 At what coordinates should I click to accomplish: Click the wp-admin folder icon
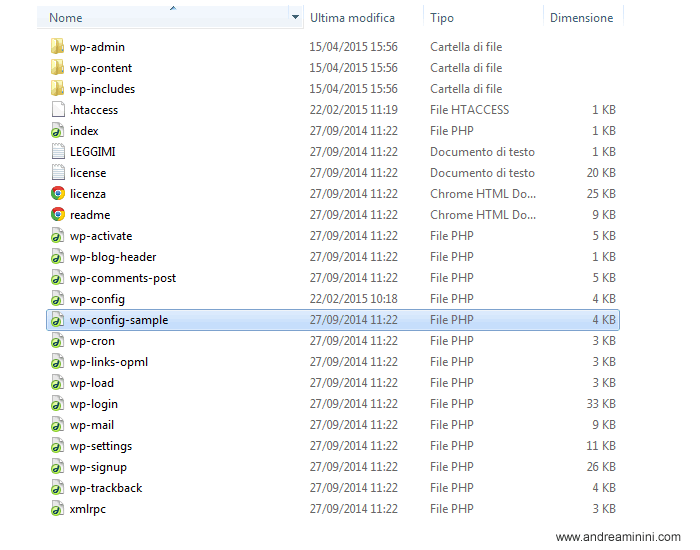[x=58, y=47]
